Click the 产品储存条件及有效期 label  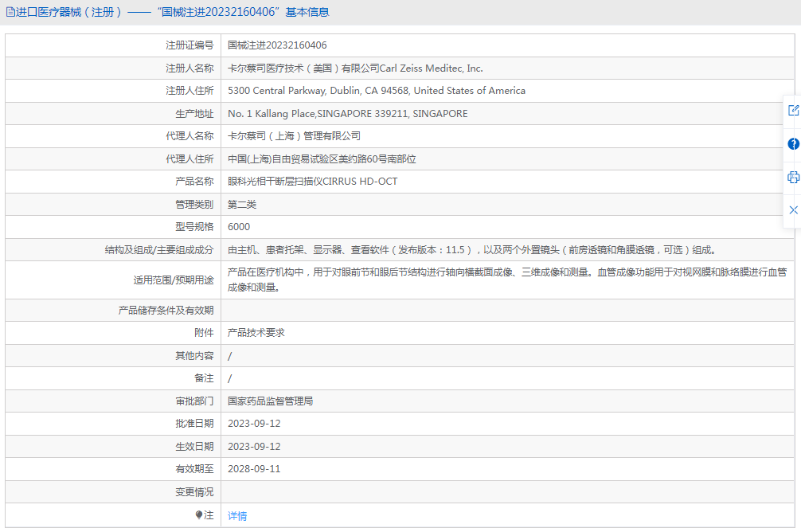point(166,311)
